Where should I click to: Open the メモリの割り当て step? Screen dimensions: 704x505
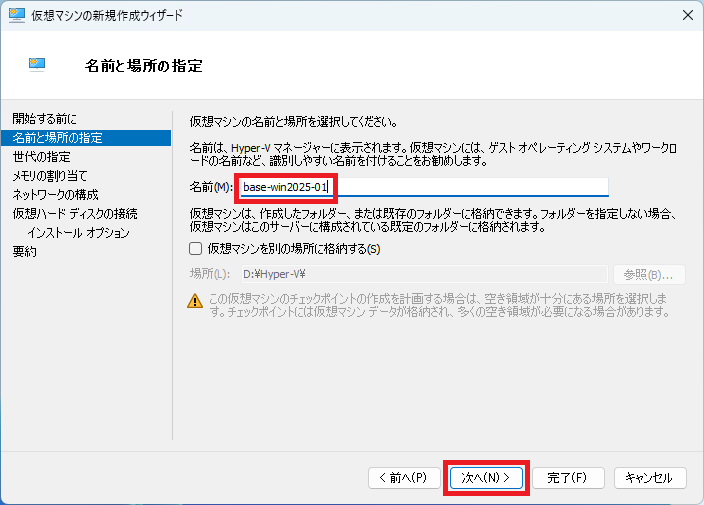click(x=49, y=176)
